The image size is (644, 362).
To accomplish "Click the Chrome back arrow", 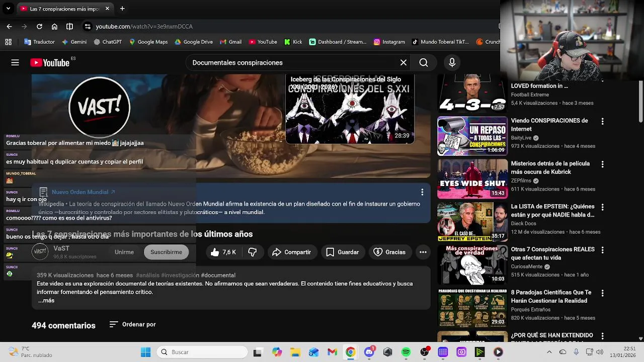I will [x=9, y=26].
